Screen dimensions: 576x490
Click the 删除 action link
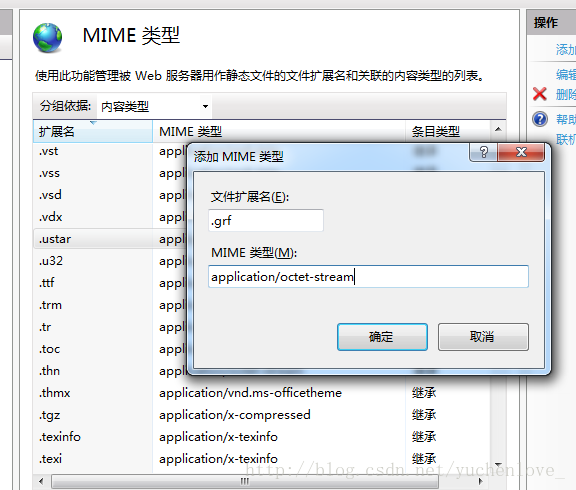click(x=565, y=94)
